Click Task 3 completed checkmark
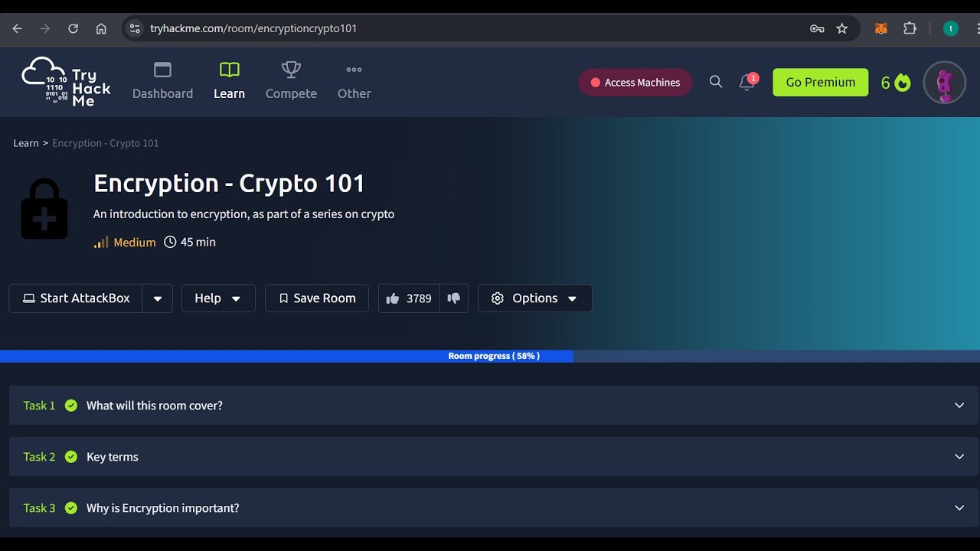Image resolution: width=980 pixels, height=551 pixels. coord(71,508)
